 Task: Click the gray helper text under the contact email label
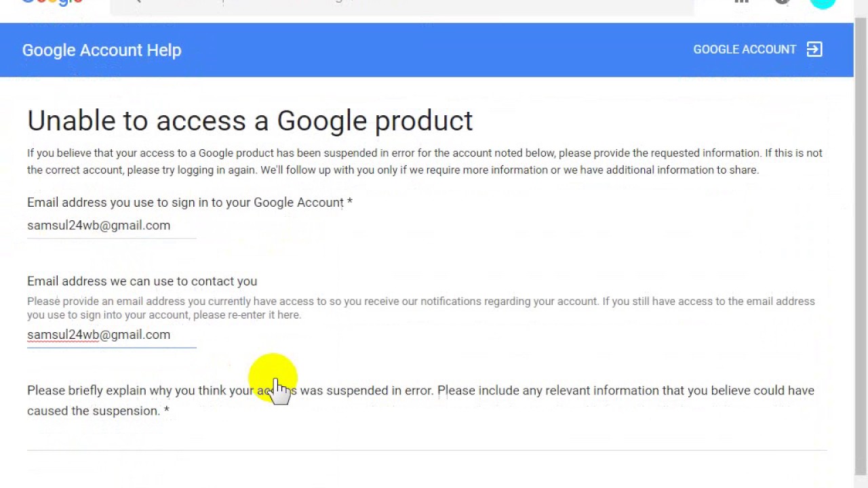tap(421, 308)
